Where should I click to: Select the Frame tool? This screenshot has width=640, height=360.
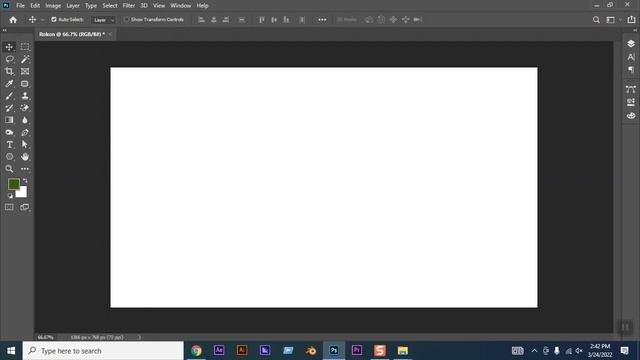[x=25, y=71]
